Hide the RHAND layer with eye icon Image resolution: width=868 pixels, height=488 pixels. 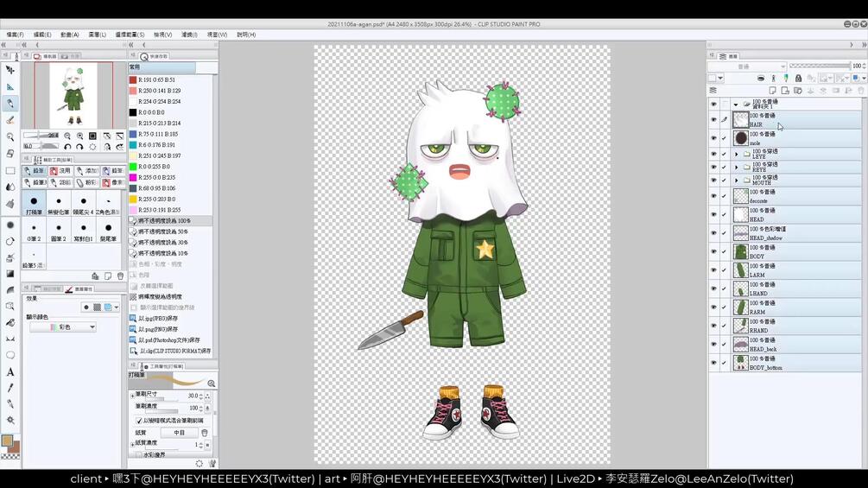pos(713,326)
